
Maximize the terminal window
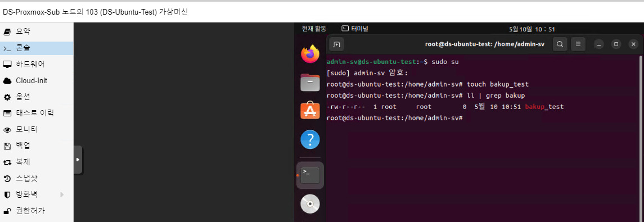pos(616,44)
